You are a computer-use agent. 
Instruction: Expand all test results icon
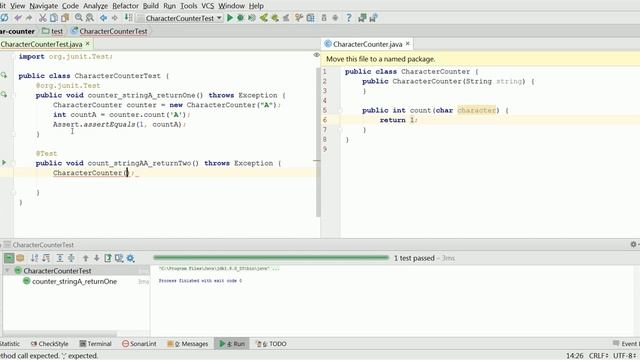(60, 258)
